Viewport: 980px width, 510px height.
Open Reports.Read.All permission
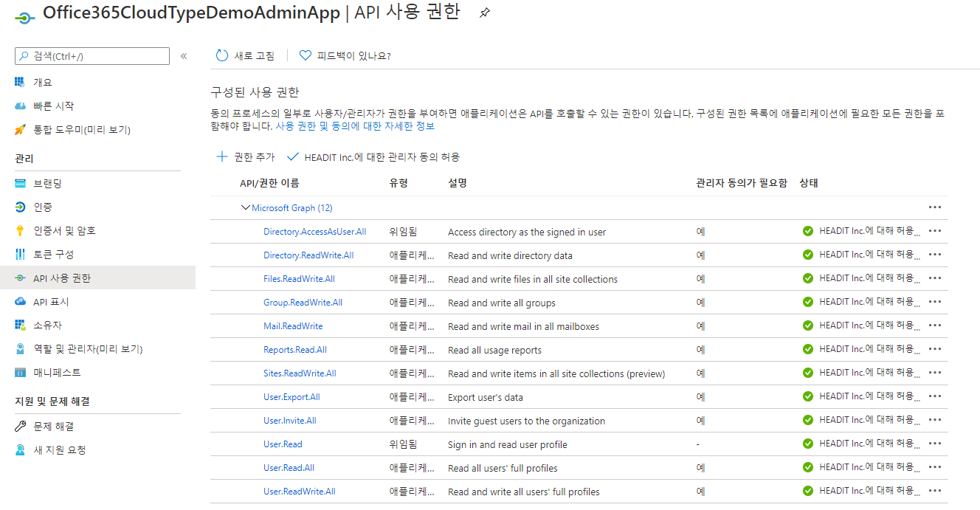point(295,350)
